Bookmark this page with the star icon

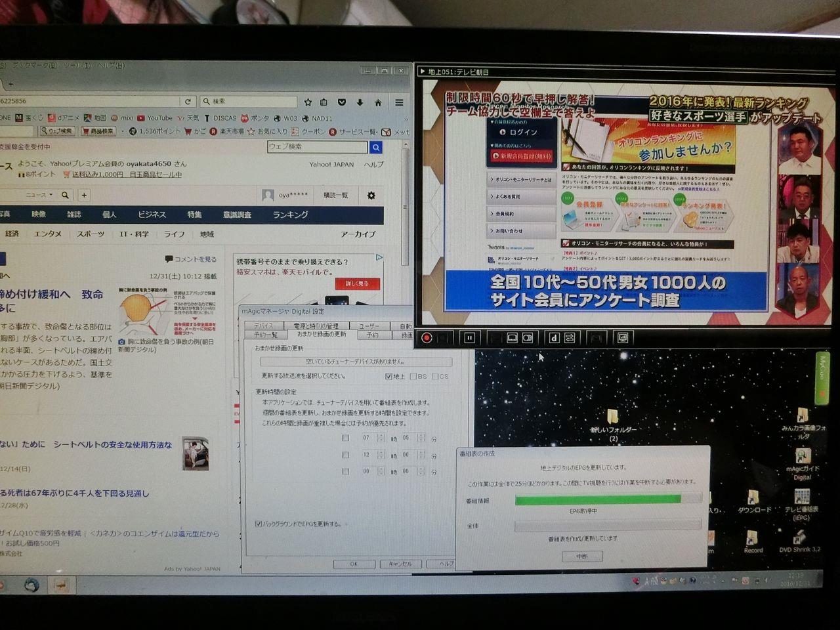(x=308, y=102)
